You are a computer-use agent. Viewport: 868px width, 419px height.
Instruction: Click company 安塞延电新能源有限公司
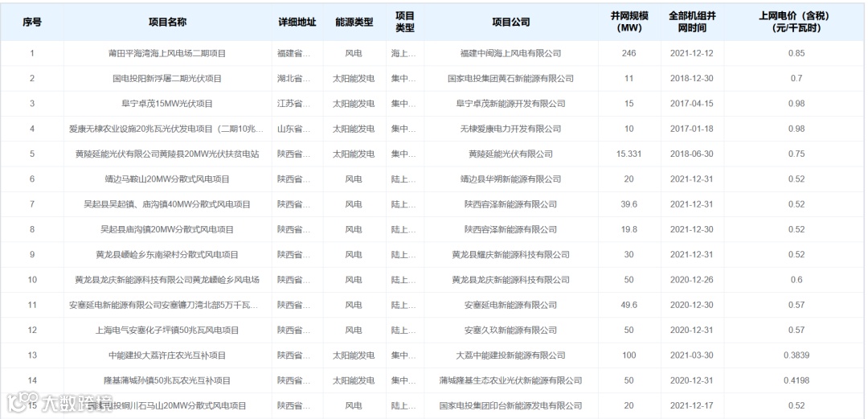[x=511, y=306]
